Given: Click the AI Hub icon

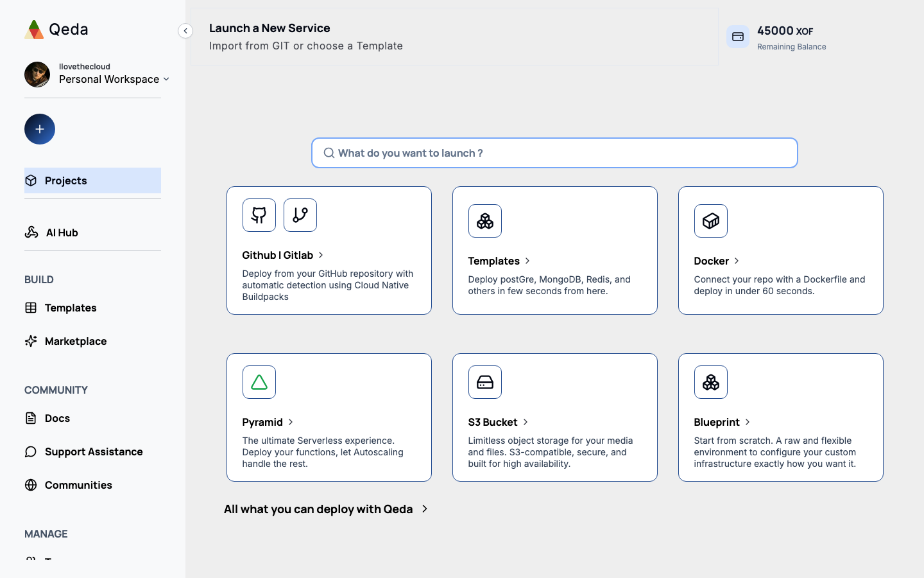Looking at the screenshot, I should pos(31,232).
